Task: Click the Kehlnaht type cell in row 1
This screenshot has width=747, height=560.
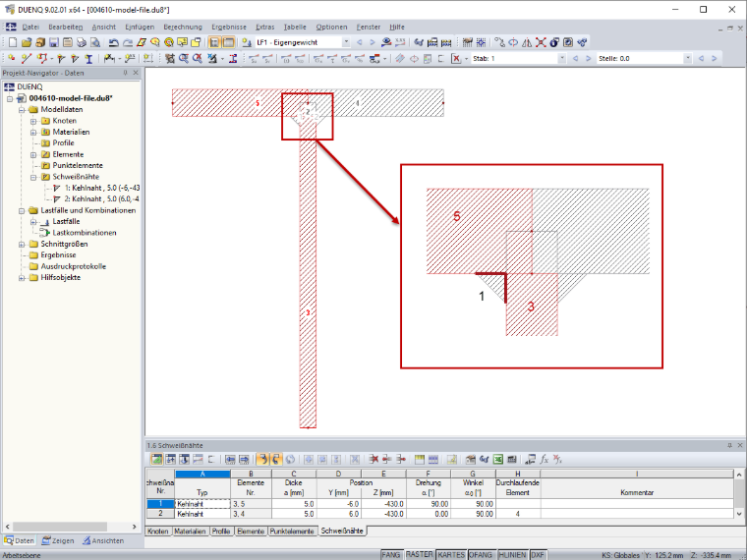Action: pyautogui.click(x=202, y=504)
